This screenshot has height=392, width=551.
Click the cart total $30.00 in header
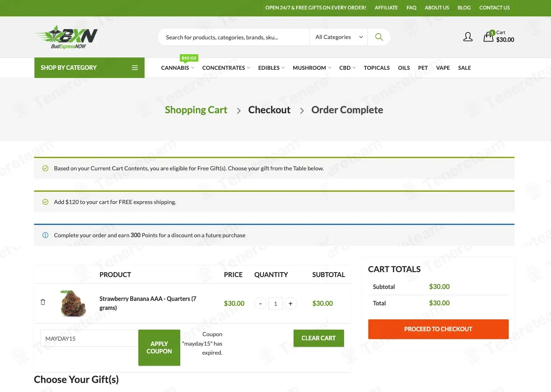click(x=505, y=40)
